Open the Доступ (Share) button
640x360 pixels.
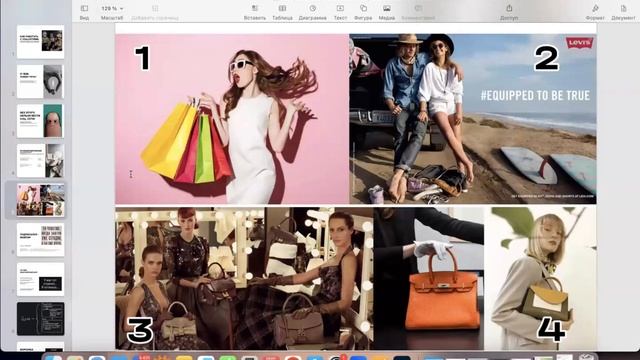tap(509, 12)
